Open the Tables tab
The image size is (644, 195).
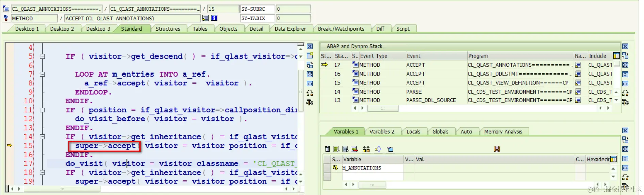click(200, 29)
